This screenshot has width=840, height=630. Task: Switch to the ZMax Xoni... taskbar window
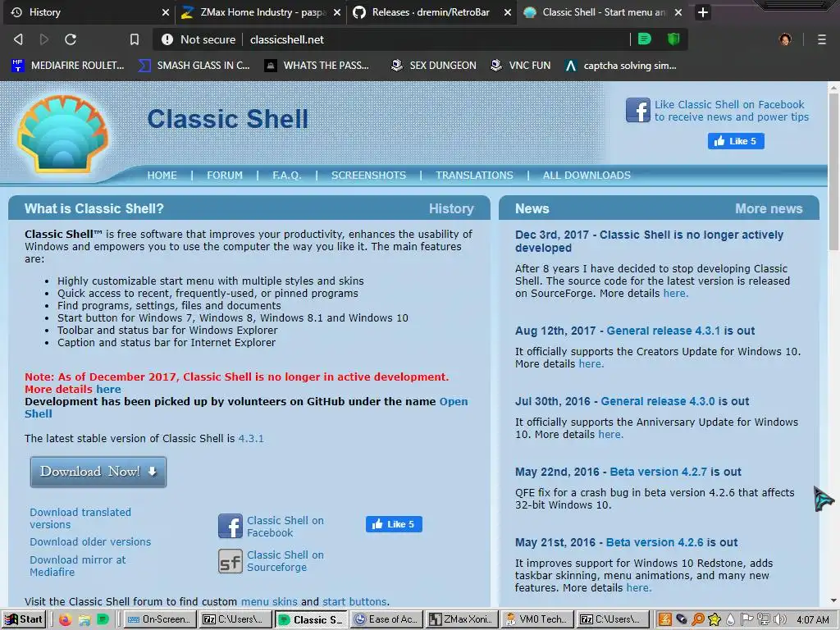463,619
